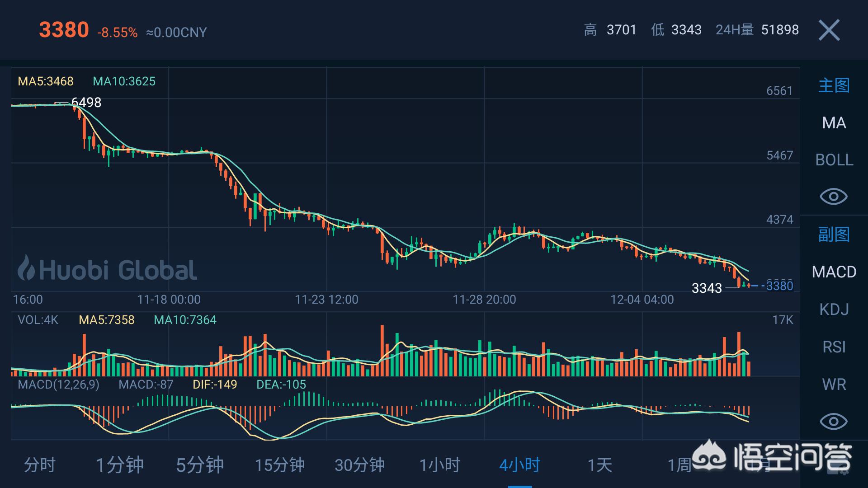Select the 5分钟 interval tab

(x=200, y=465)
